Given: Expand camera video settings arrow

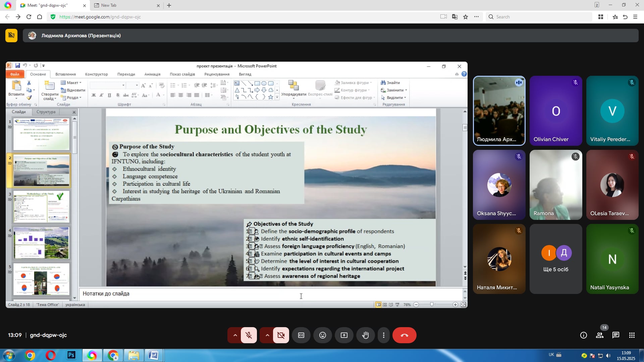Looking at the screenshot, I should click(x=267, y=335).
